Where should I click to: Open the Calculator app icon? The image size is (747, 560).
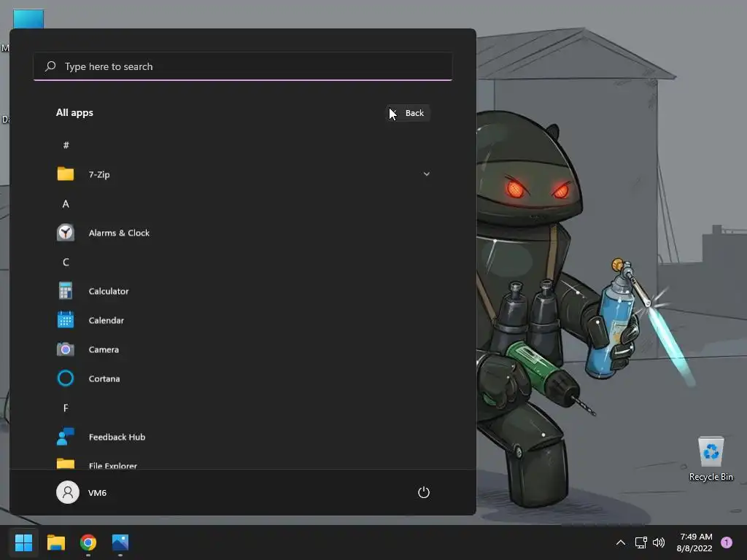coord(66,290)
